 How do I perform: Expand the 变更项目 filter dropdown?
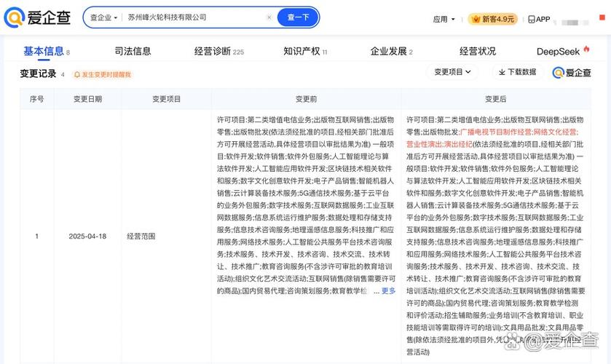point(452,72)
